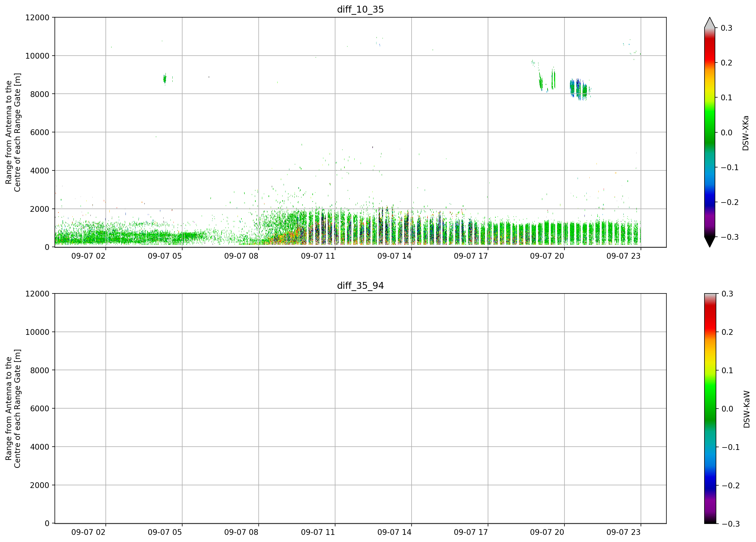
Task: Click the 2000 y-tick in diff_35_94 plot
Action: pyautogui.click(x=40, y=485)
